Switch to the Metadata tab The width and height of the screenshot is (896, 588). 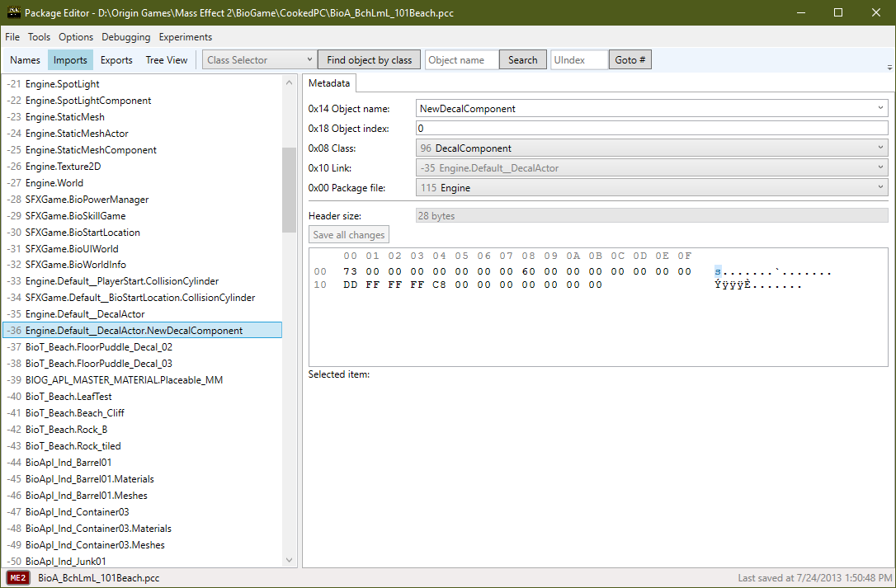click(x=328, y=82)
